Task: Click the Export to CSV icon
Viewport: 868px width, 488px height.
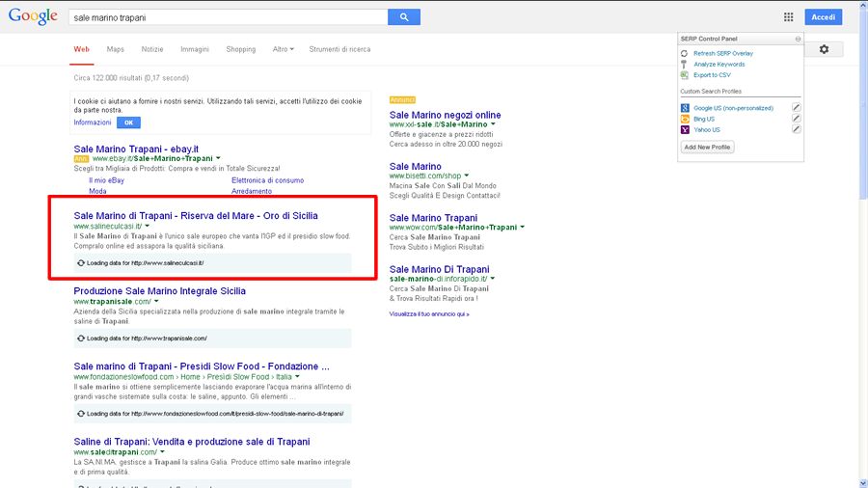Action: coord(684,74)
